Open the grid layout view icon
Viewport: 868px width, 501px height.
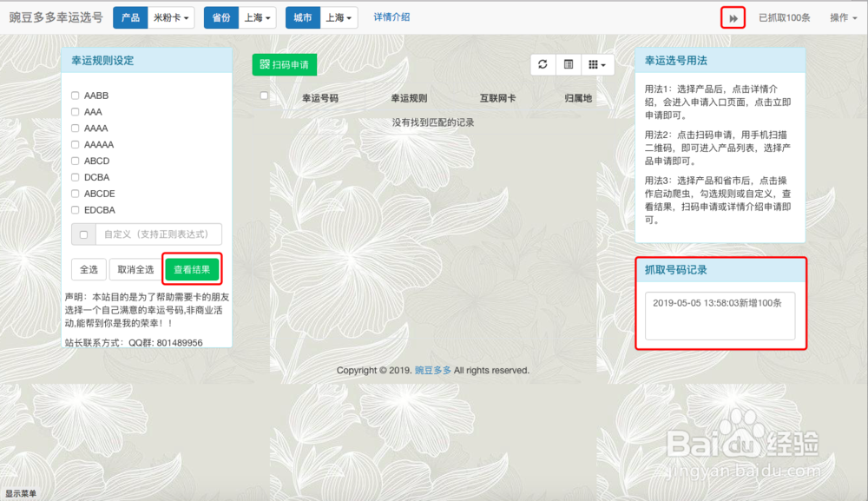592,64
